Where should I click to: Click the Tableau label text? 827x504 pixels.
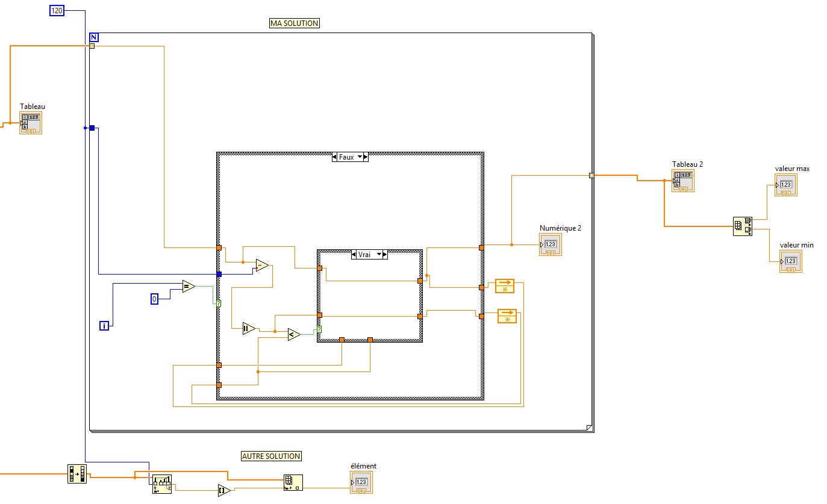tap(33, 107)
